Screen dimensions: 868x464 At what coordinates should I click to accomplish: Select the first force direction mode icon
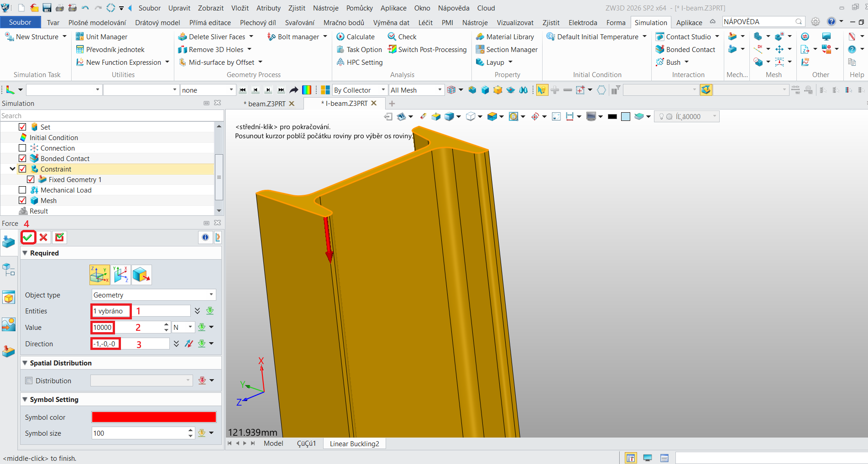[x=99, y=275]
